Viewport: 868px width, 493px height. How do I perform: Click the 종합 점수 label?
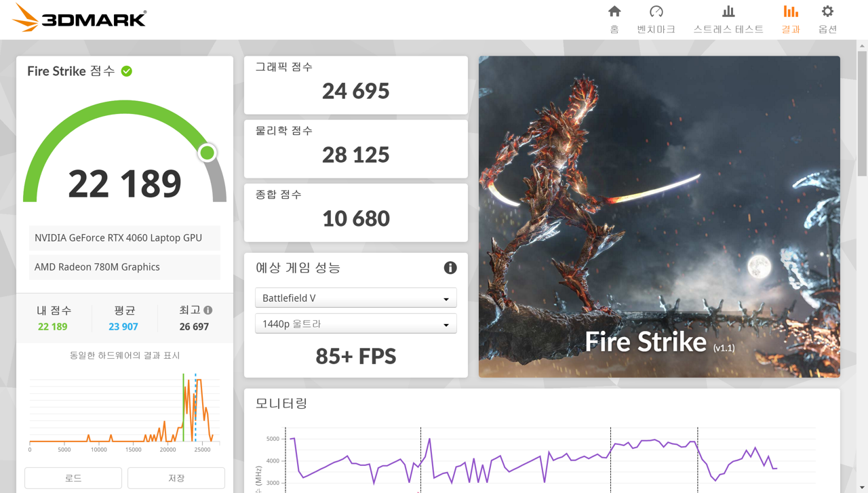click(x=278, y=195)
